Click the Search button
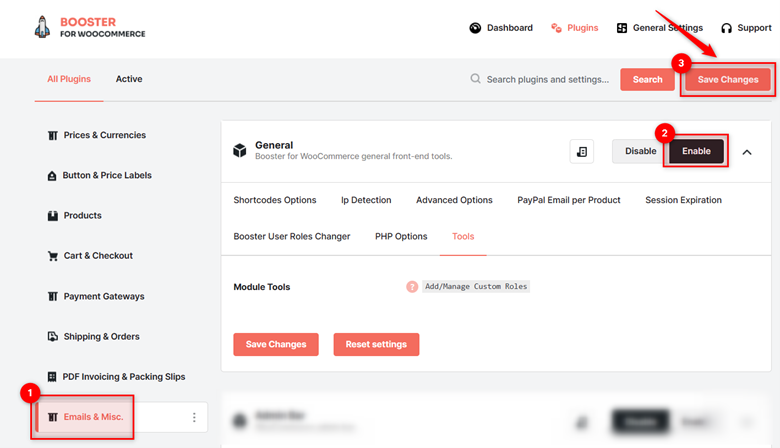The height and width of the screenshot is (448, 780). pyautogui.click(x=647, y=80)
